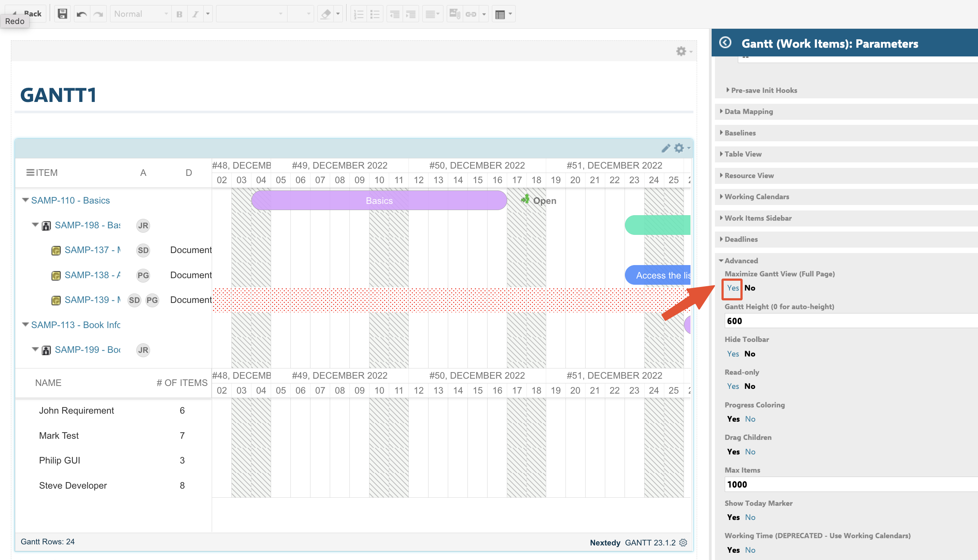Expand the Data Mapping section
The image size is (978, 560).
point(748,111)
